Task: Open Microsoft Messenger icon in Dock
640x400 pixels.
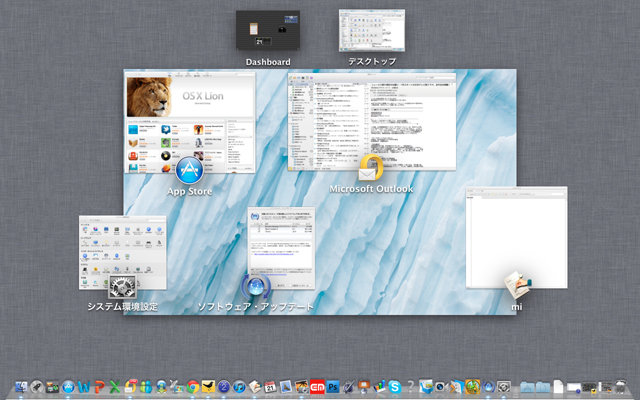Action: pyautogui.click(x=146, y=387)
